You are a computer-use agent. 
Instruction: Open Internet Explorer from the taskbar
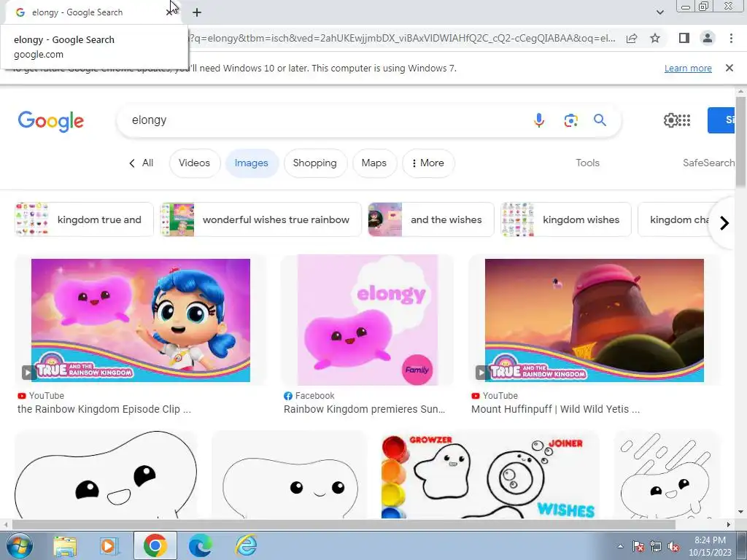(247, 545)
